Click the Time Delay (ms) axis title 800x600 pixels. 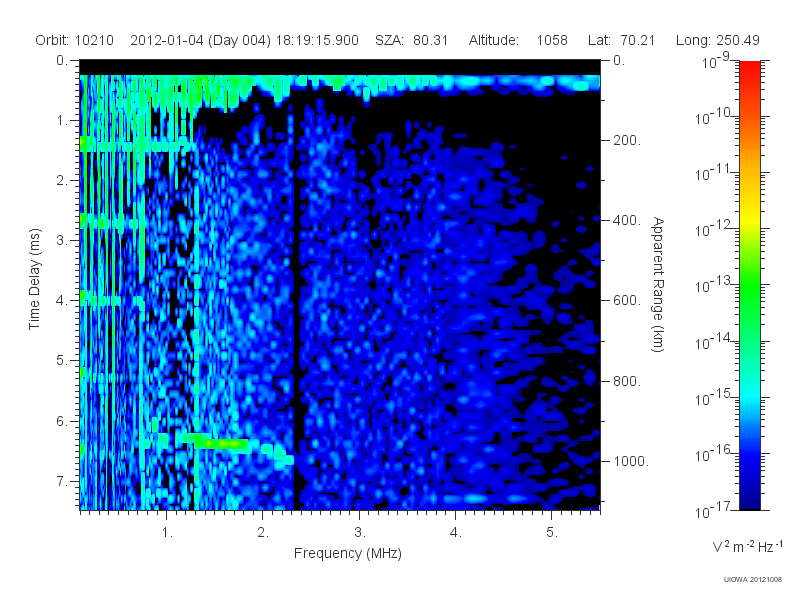tap(34, 279)
